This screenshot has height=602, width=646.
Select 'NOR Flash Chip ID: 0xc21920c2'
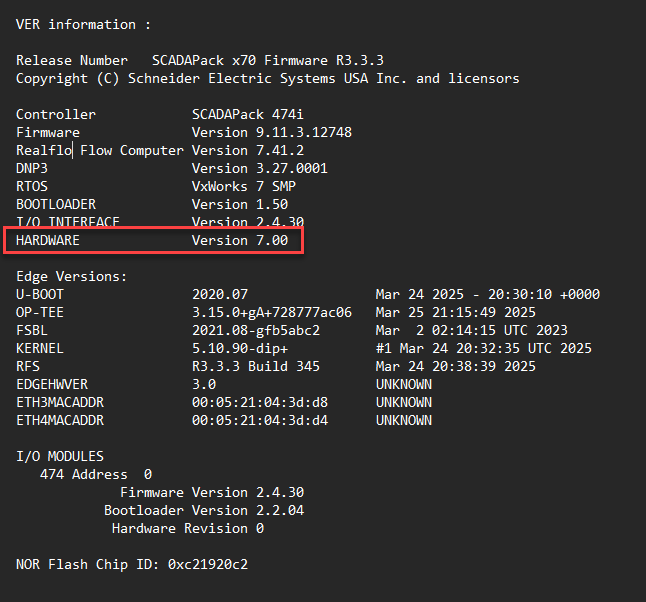pos(132,564)
